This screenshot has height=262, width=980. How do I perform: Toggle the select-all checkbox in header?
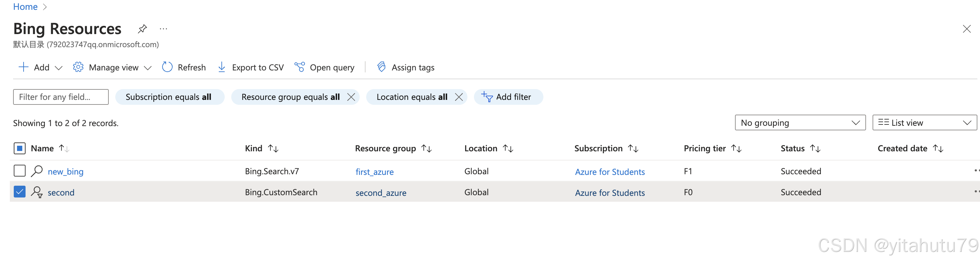19,148
